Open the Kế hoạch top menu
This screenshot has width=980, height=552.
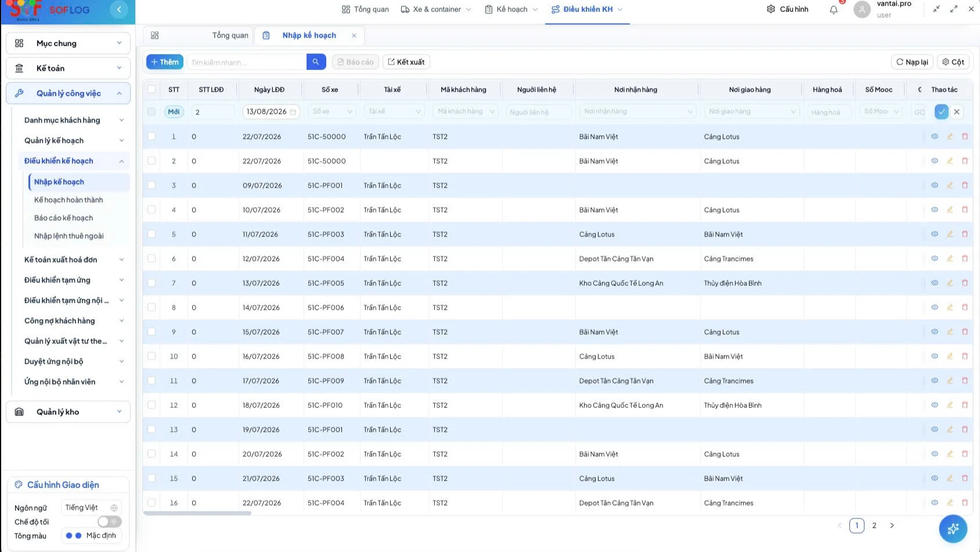(x=511, y=9)
